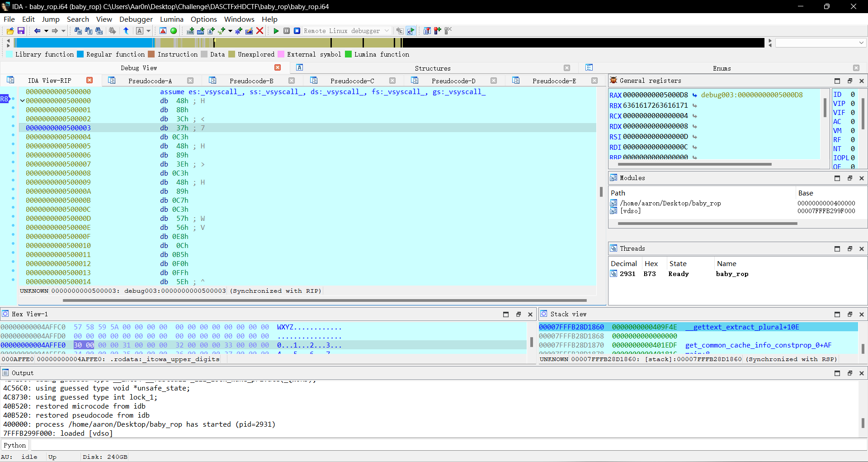
Task: Open the Windows menu
Action: [239, 19]
